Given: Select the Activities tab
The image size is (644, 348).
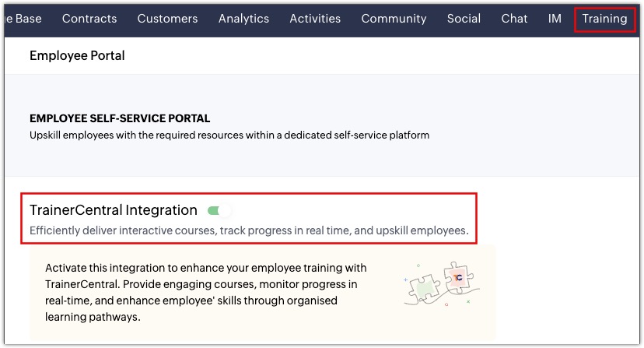Looking at the screenshot, I should click(x=315, y=19).
